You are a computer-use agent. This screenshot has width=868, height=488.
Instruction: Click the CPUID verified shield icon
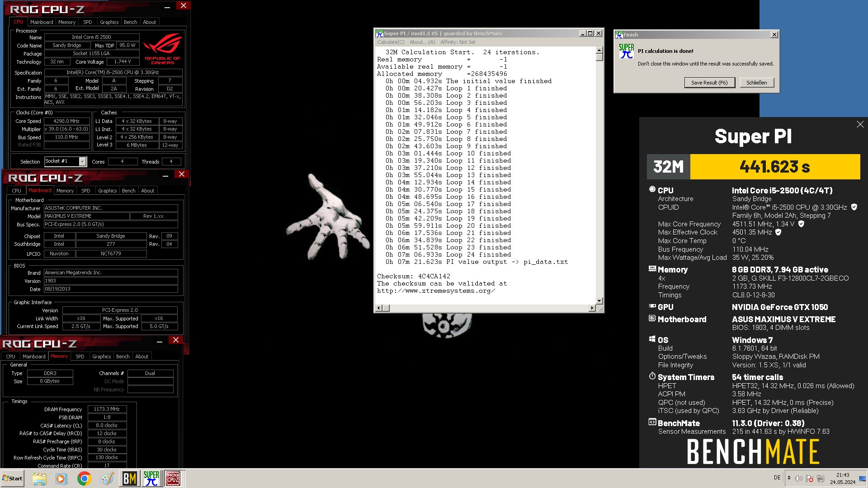pyautogui.click(x=854, y=207)
